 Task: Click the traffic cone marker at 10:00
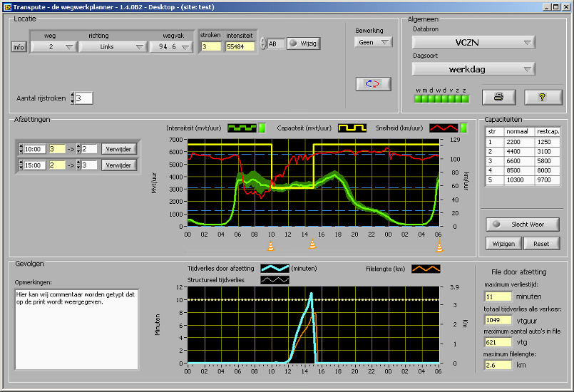271,246
